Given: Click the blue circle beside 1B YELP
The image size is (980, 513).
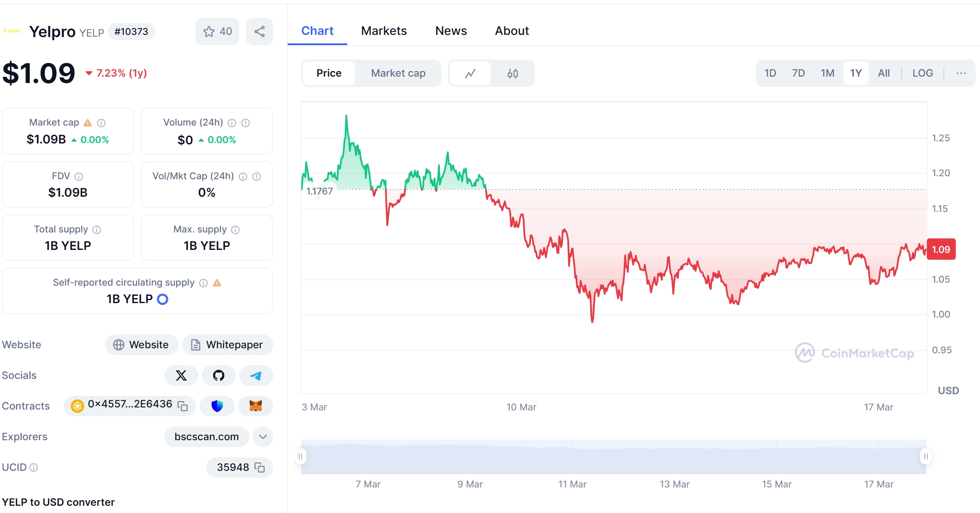Looking at the screenshot, I should [163, 299].
